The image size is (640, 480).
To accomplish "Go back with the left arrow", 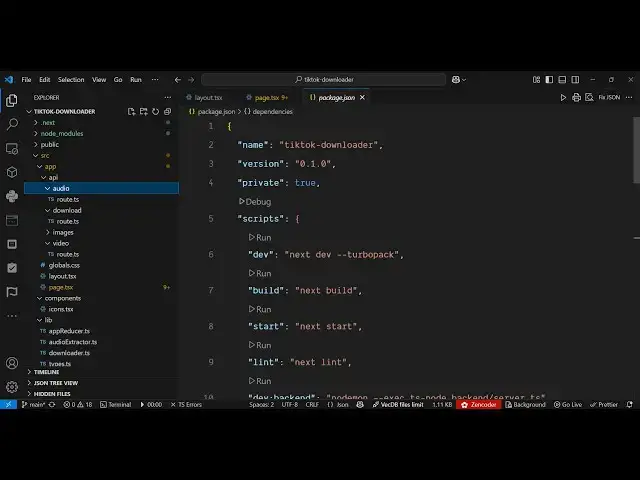I will pos(178,80).
